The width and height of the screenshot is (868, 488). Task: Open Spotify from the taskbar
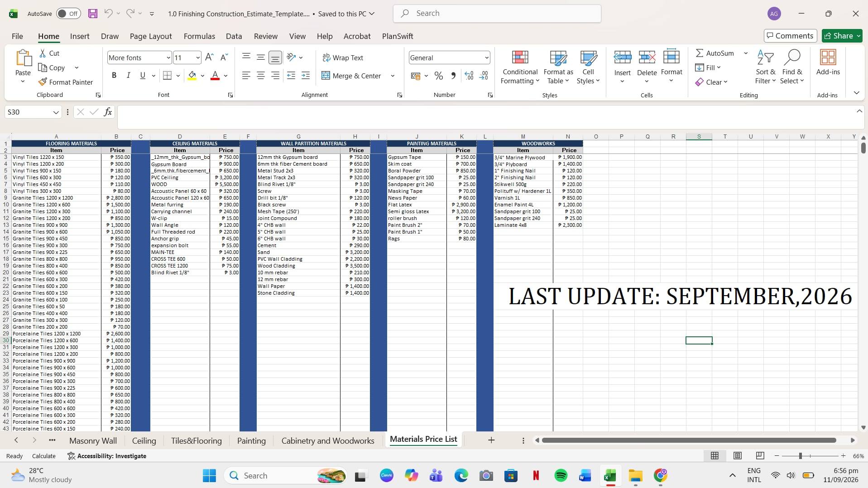561,475
